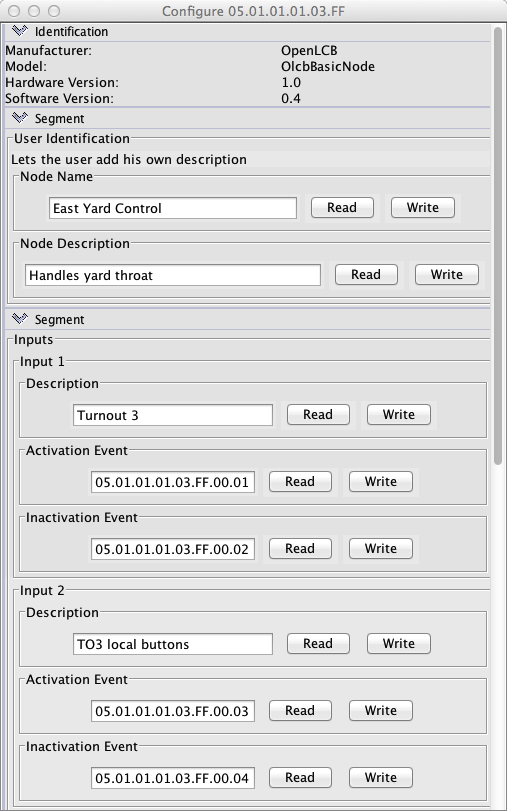The width and height of the screenshot is (507, 812).
Task: Click Input 1 Description field Turnout 3
Action: 173,415
